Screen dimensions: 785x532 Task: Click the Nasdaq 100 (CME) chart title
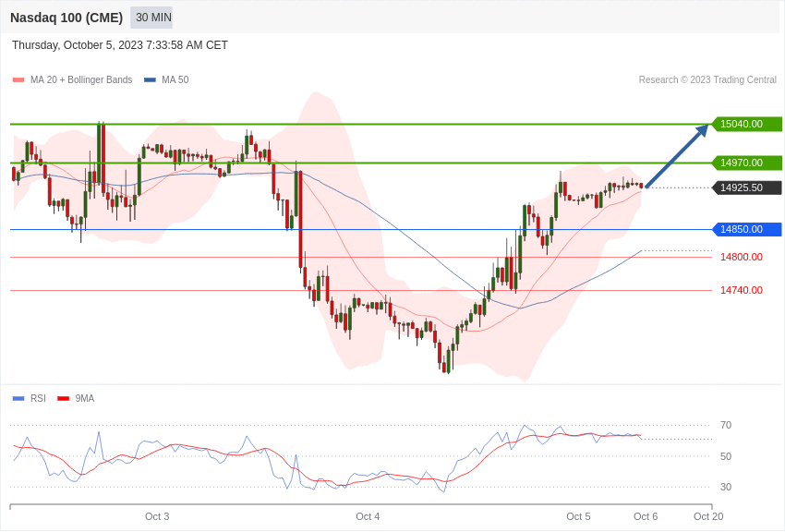click(x=66, y=18)
